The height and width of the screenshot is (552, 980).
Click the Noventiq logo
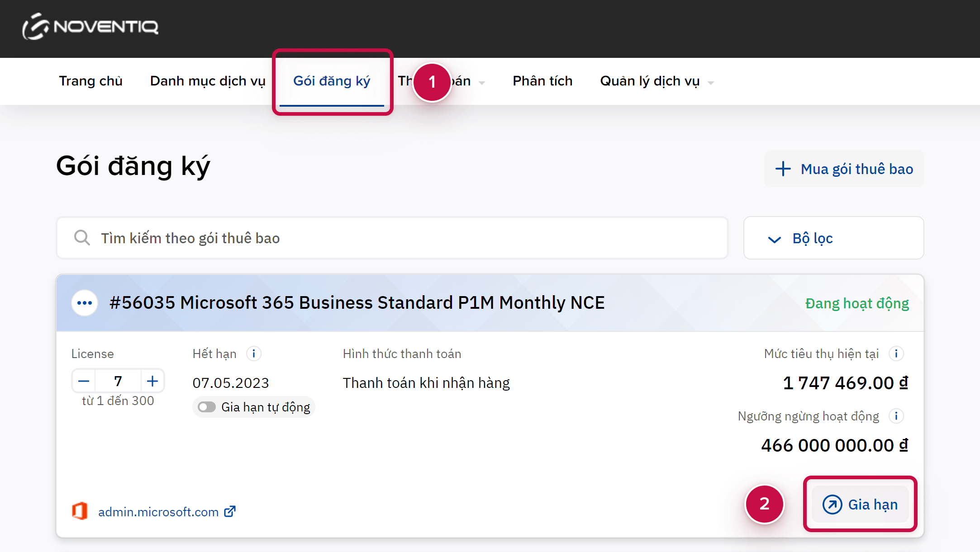coord(90,27)
